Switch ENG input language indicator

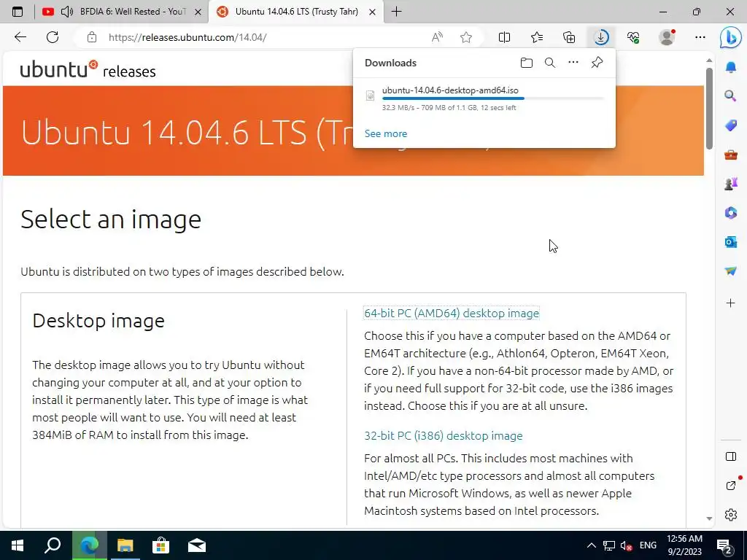click(648, 545)
